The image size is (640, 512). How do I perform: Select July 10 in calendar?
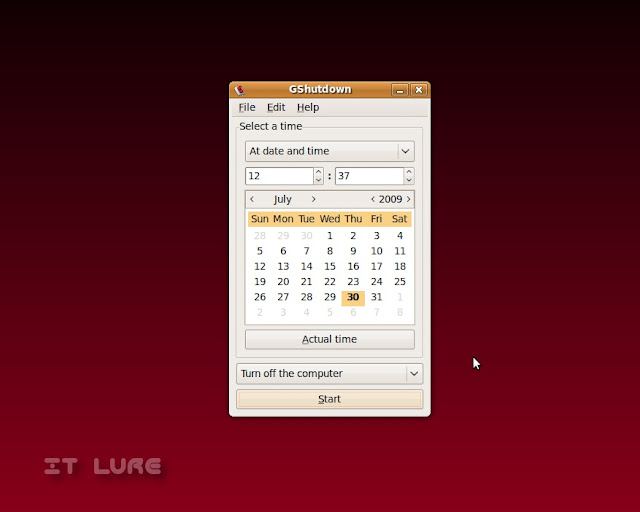pyautogui.click(x=376, y=251)
